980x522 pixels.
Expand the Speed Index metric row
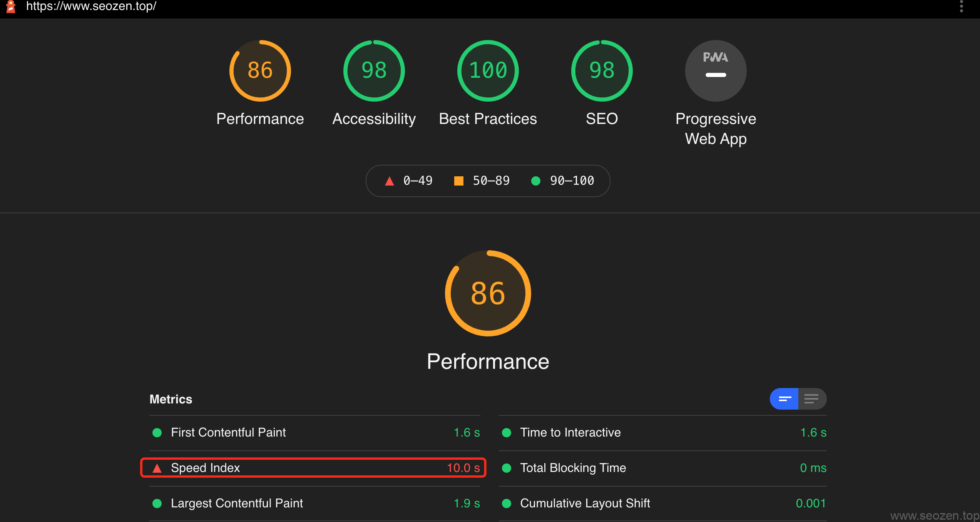(206, 468)
